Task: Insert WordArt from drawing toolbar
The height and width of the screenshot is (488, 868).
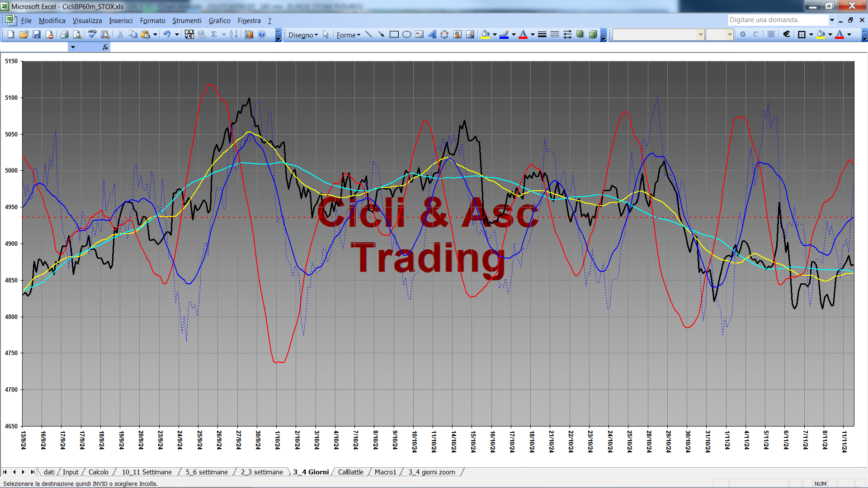Action: (x=432, y=34)
